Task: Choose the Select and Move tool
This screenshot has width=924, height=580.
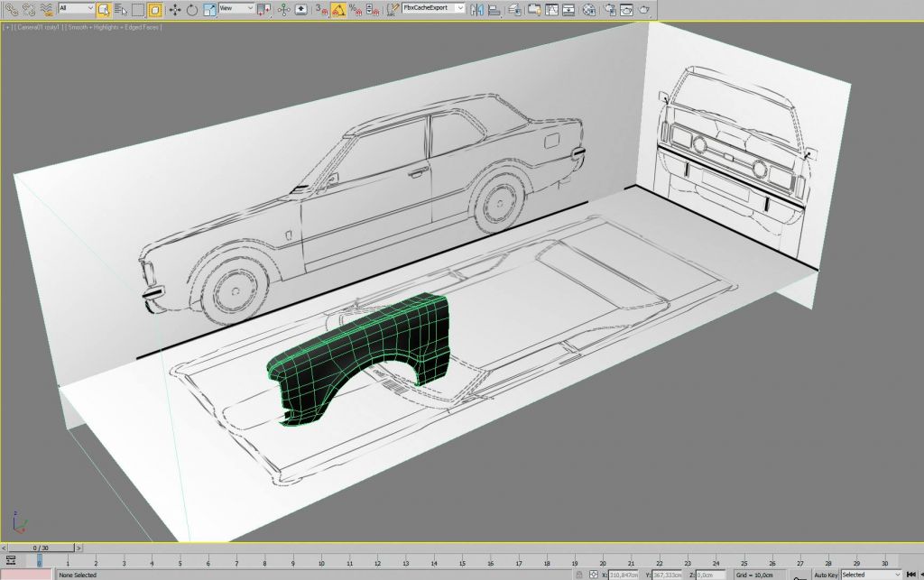Action: click(175, 9)
